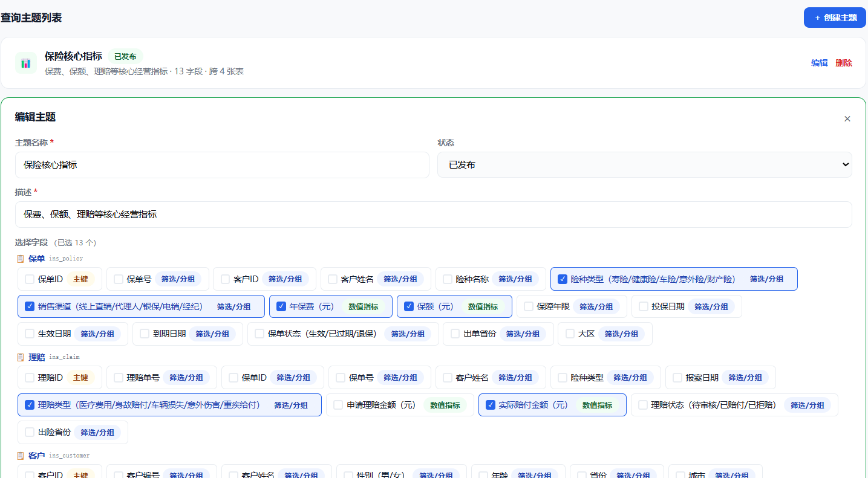
Task: Check the 保单ID checkbox under 理赔
Action: [x=233, y=378]
